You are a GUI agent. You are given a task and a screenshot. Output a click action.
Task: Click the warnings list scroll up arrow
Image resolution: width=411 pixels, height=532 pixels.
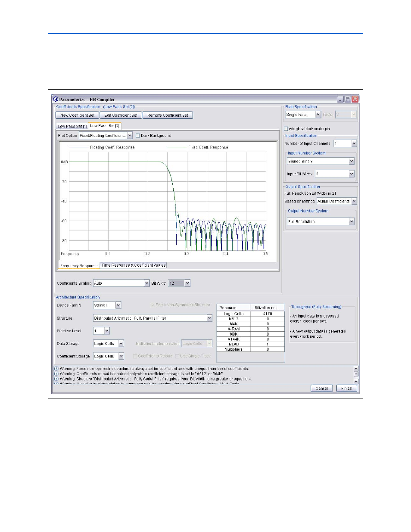356,369
